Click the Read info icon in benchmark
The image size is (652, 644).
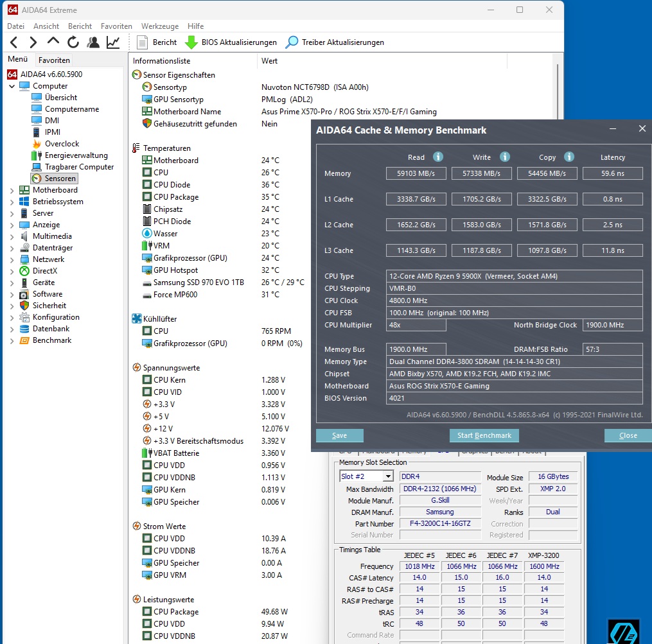pyautogui.click(x=438, y=157)
